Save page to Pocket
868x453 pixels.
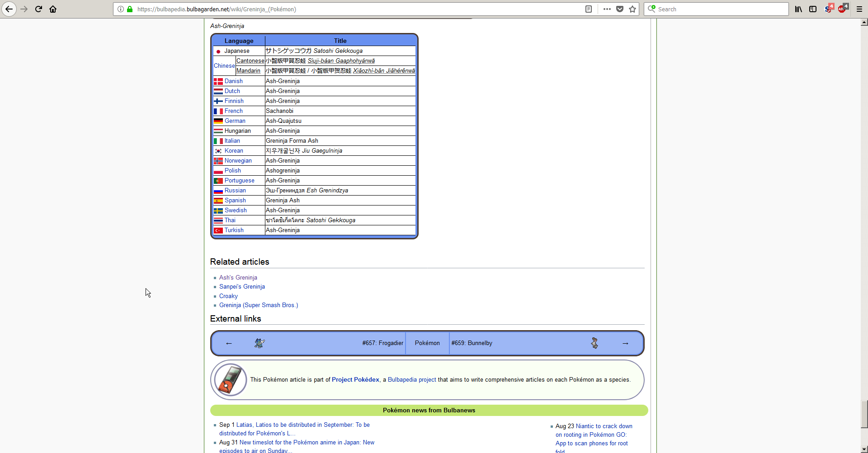pos(620,9)
